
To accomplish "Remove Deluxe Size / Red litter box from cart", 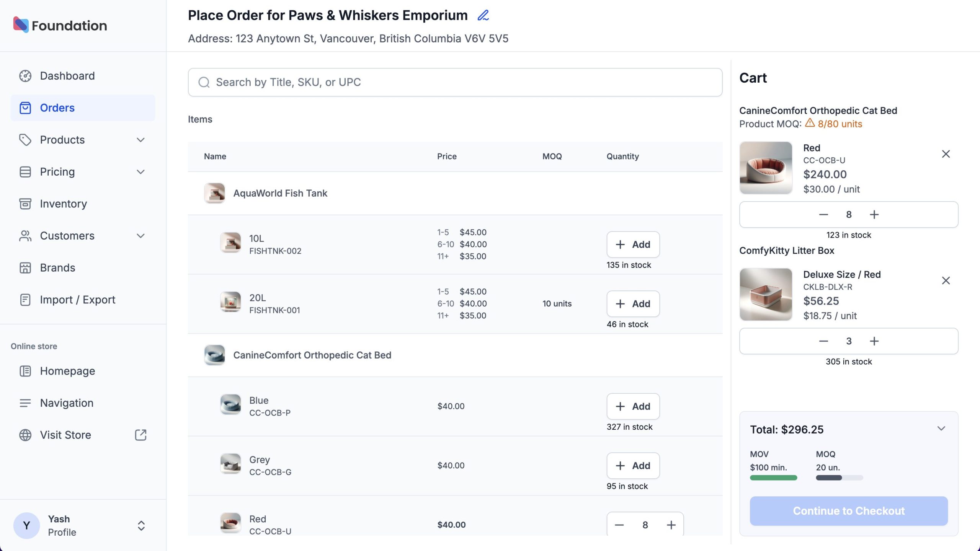I will (x=946, y=280).
